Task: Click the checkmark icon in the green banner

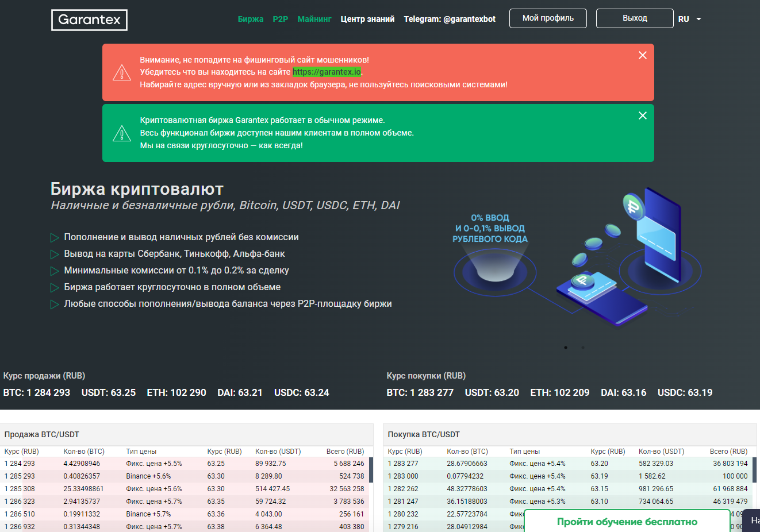Action: pyautogui.click(x=121, y=133)
